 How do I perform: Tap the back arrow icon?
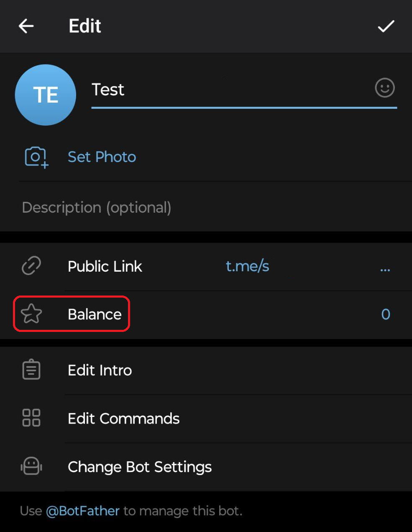26,26
